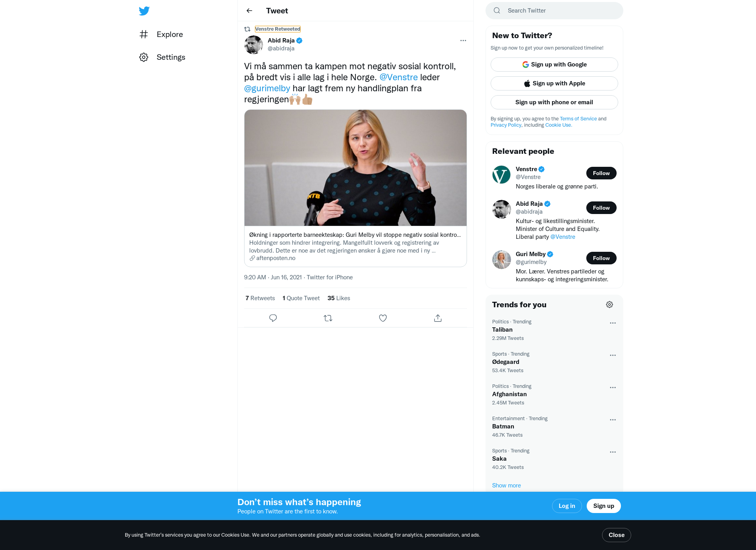Image resolution: width=756 pixels, height=550 pixels.
Task: Open more options for the Taliban trend
Action: tap(613, 323)
